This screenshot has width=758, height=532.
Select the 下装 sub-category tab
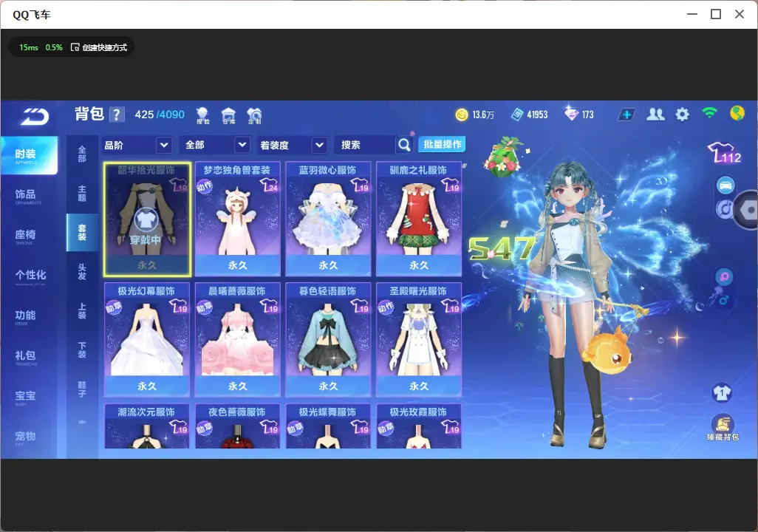pyautogui.click(x=82, y=350)
